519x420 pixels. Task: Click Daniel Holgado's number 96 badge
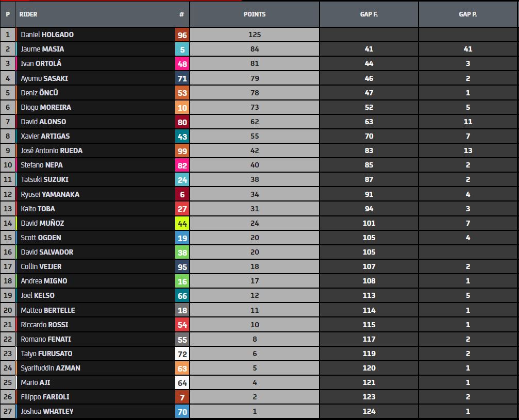pos(182,35)
